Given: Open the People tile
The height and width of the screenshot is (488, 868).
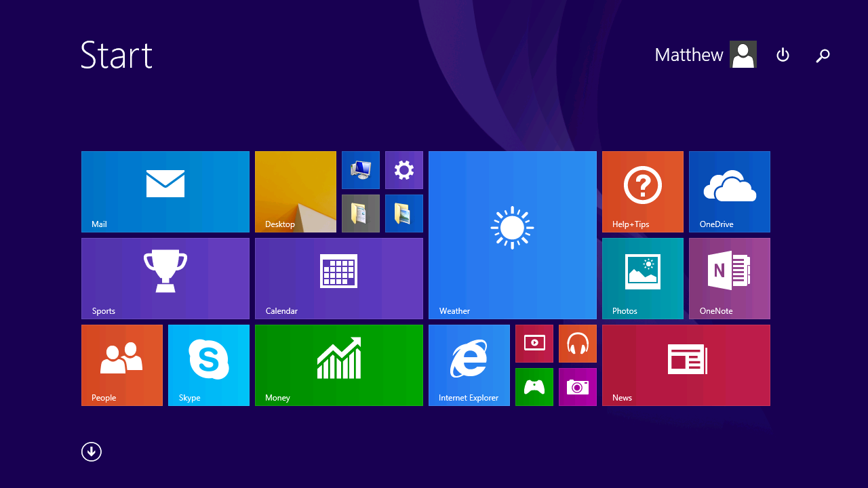Looking at the screenshot, I should [122, 365].
